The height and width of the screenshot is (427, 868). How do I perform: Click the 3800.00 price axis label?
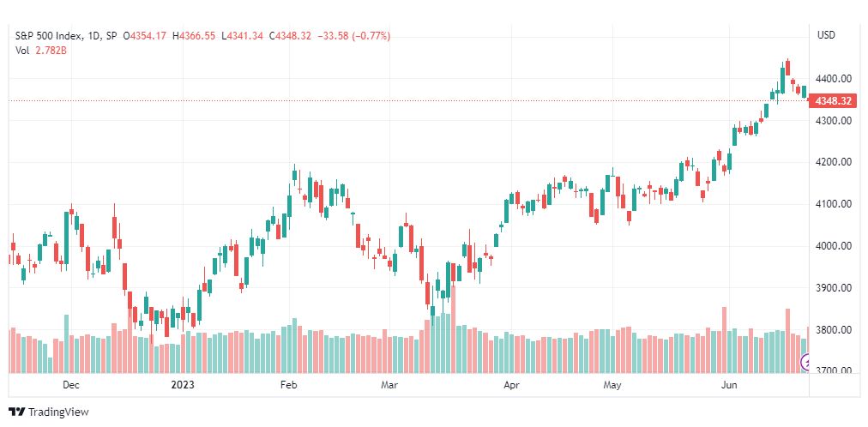[x=835, y=330]
